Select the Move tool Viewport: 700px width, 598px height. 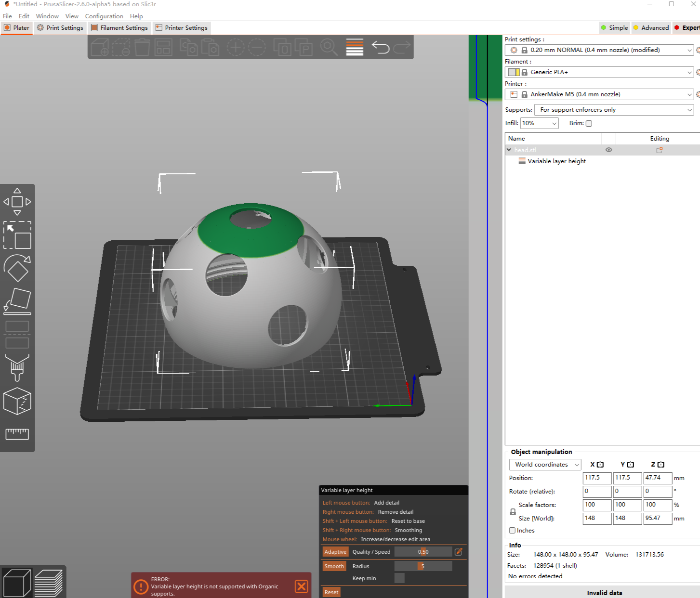(17, 201)
